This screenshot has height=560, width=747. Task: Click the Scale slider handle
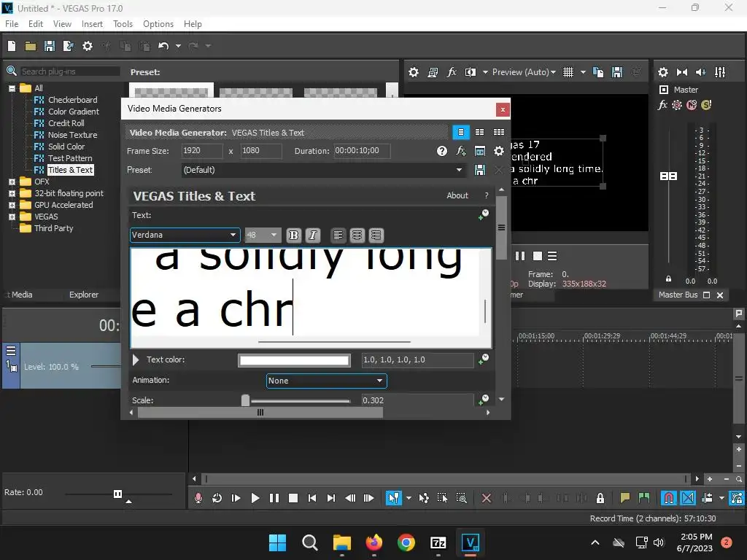pos(245,400)
